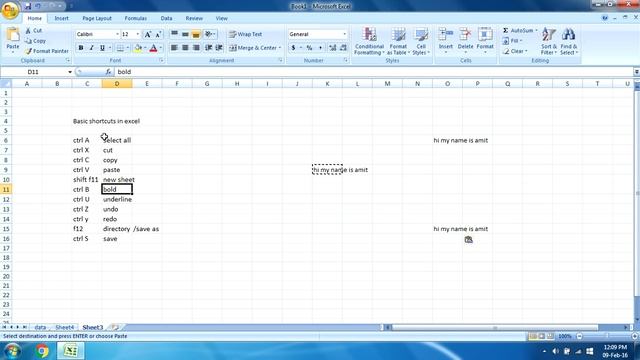Click the Windows Start orb
The width and height of the screenshot is (640, 360).
click(x=13, y=351)
